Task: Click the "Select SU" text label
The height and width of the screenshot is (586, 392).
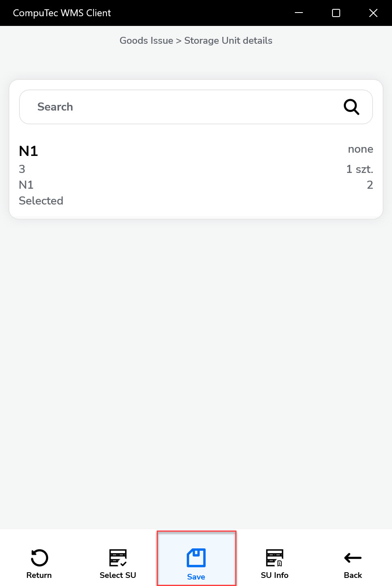Action: click(x=118, y=575)
